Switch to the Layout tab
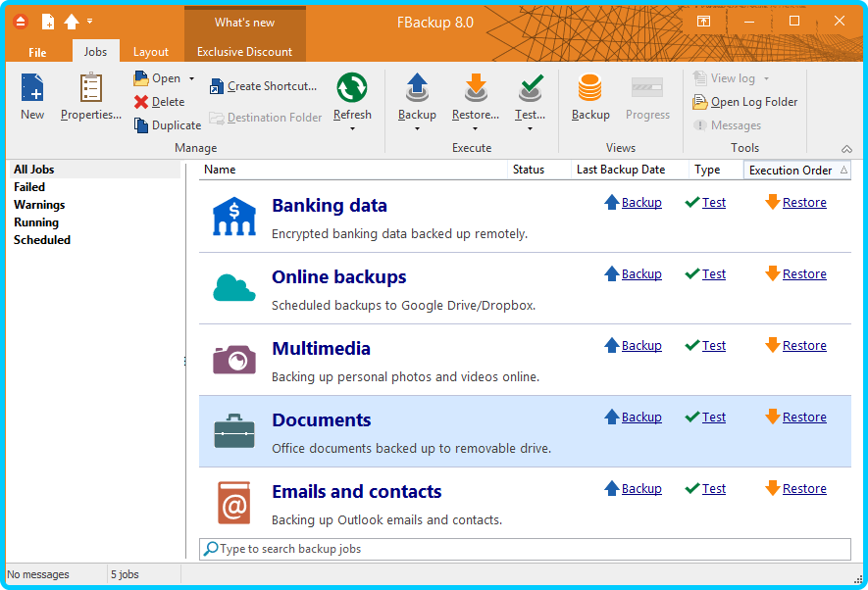The width and height of the screenshot is (868, 590). click(x=151, y=52)
